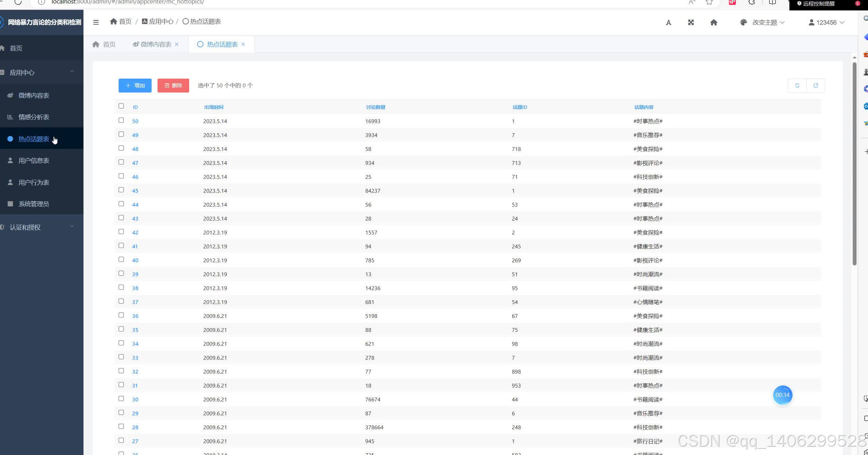Click the browser favorites star icon
868x455 pixels.
pyautogui.click(x=709, y=2)
